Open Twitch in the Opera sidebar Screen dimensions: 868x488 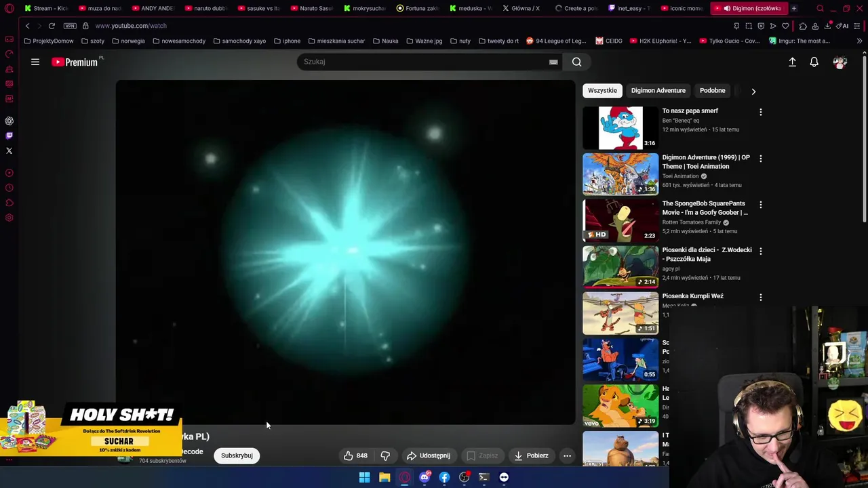9,136
